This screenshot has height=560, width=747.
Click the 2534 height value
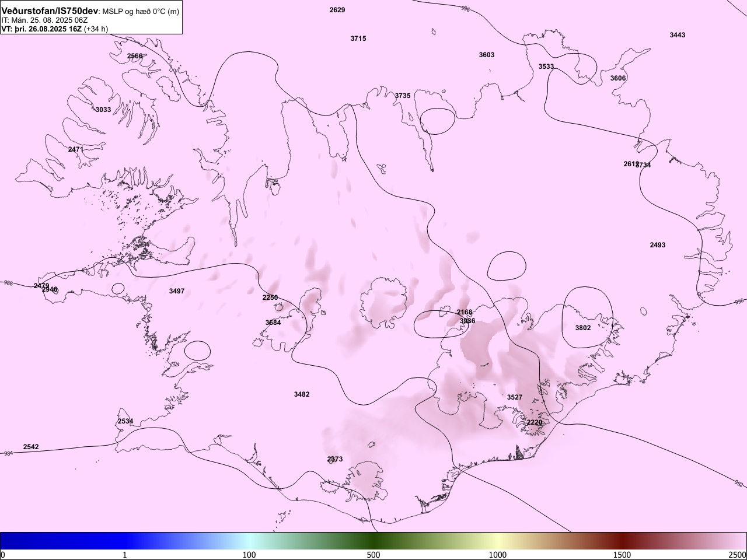pyautogui.click(x=125, y=421)
